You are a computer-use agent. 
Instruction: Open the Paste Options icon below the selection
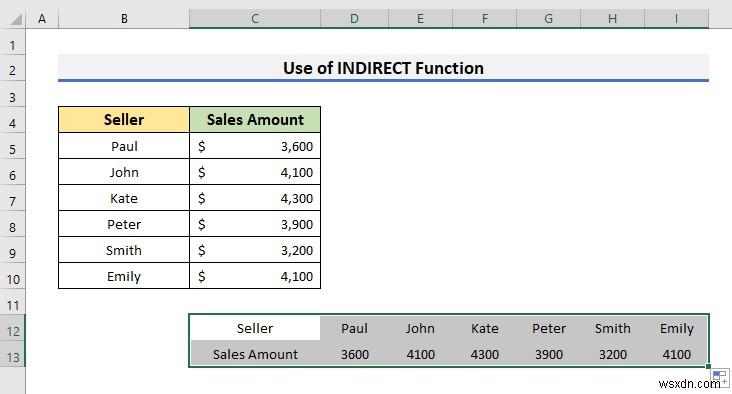pyautogui.click(x=720, y=377)
